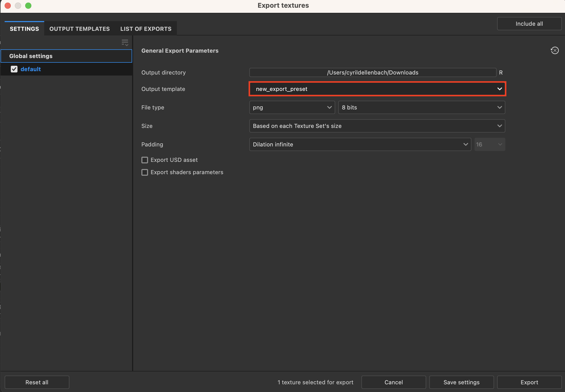Click the Include all button
Image resolution: width=565 pixels, height=392 pixels.
coord(529,23)
